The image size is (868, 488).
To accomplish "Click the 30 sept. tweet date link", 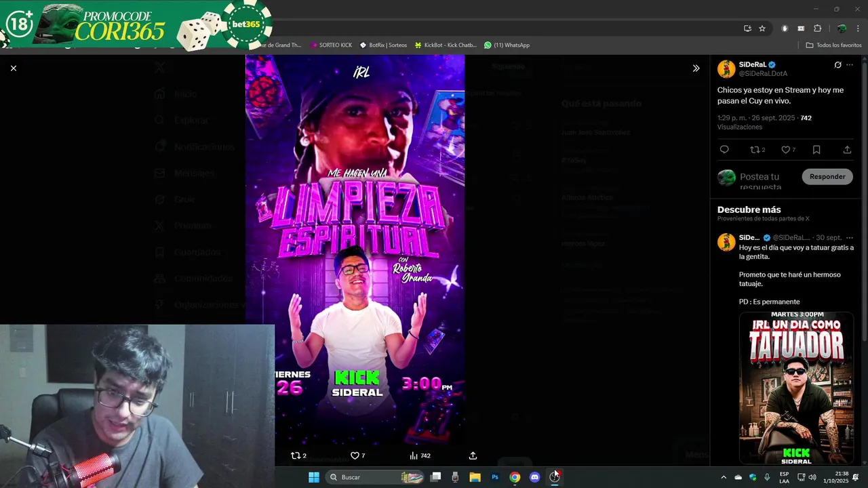I will pyautogui.click(x=829, y=238).
